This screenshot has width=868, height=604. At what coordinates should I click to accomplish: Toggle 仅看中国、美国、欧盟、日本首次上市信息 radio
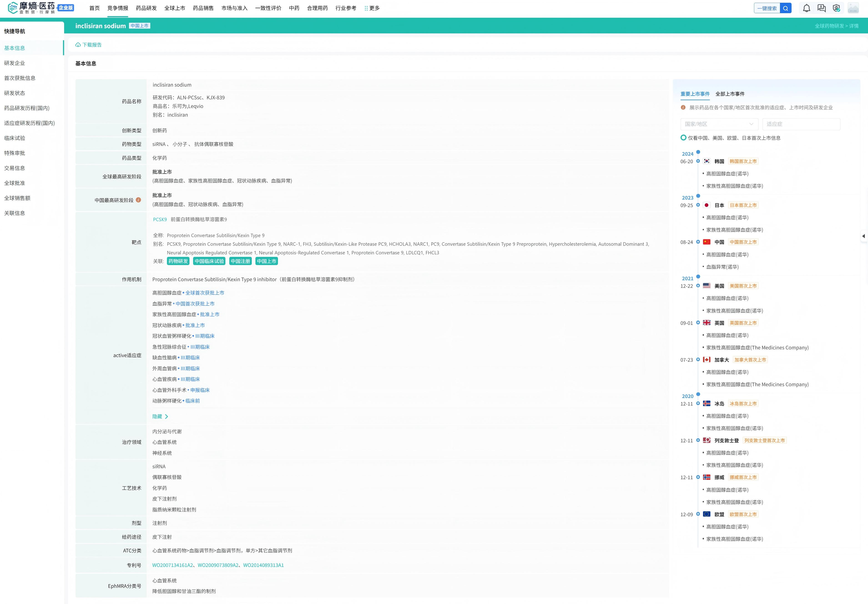click(684, 138)
